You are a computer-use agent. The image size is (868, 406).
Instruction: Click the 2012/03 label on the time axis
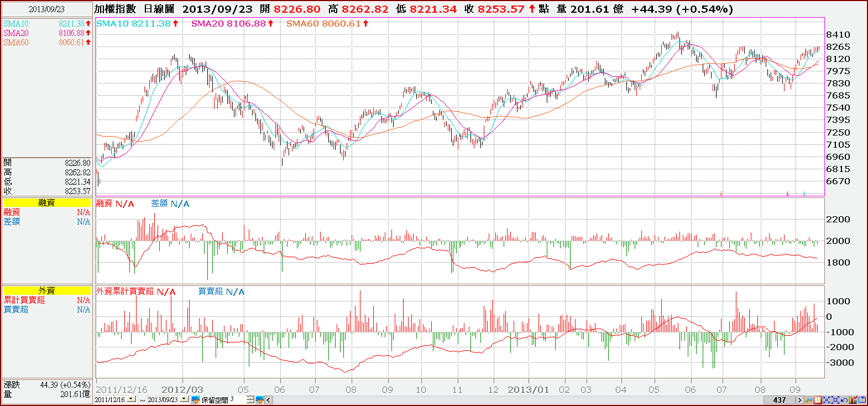coord(182,389)
